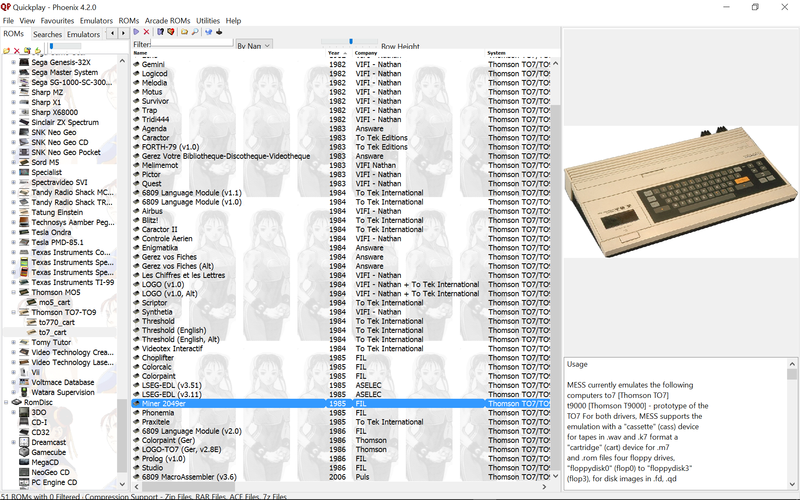The height and width of the screenshot is (500, 800).
Task: Select the 'Prolog (v1.0)' ROM row
Action: click(x=341, y=459)
